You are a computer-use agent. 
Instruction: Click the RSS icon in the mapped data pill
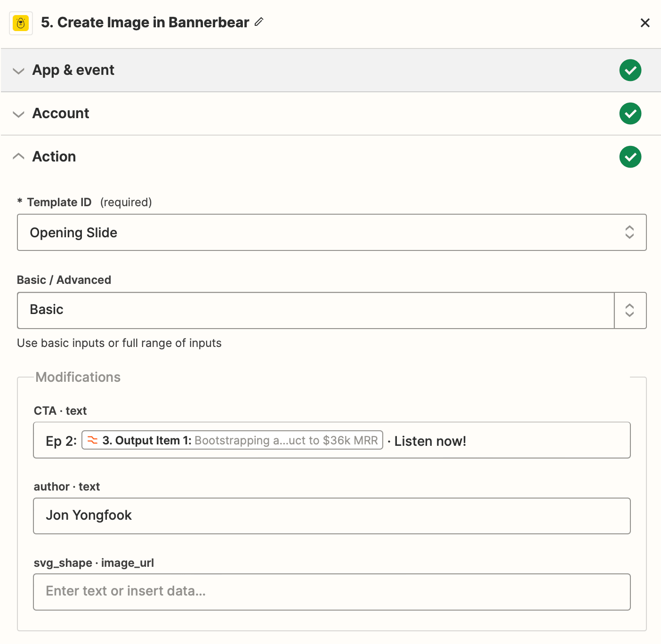[x=93, y=440]
